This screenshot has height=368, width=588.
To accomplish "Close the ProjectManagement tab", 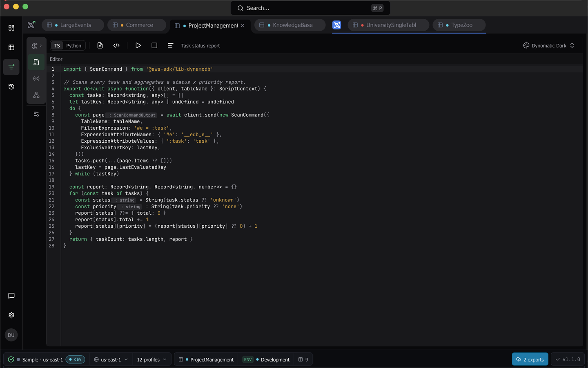I will point(243,25).
